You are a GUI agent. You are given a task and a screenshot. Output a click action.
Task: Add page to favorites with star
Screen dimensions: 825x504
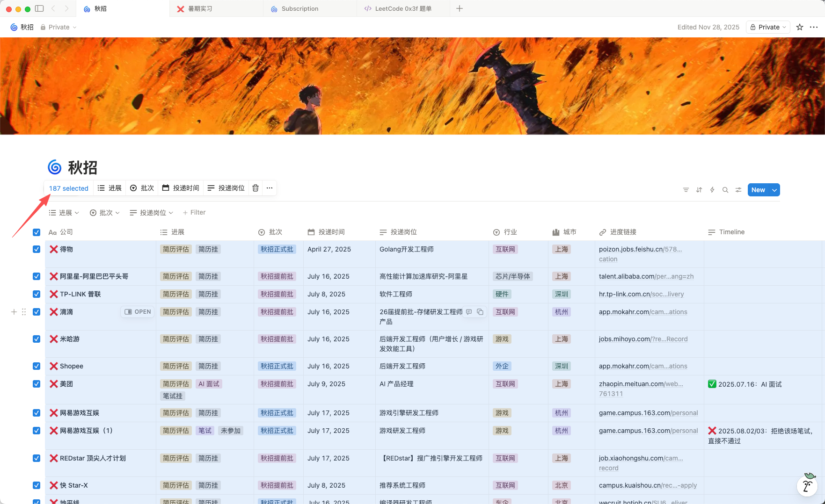(800, 27)
